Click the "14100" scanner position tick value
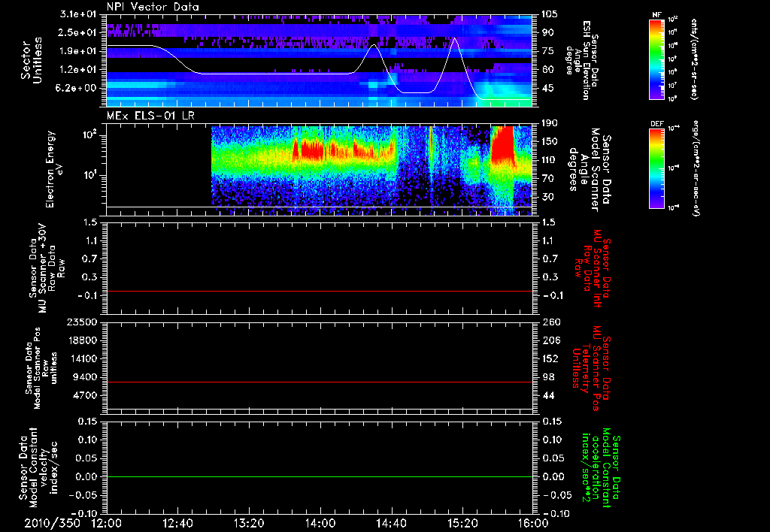This screenshot has height=532, width=770. click(x=83, y=358)
